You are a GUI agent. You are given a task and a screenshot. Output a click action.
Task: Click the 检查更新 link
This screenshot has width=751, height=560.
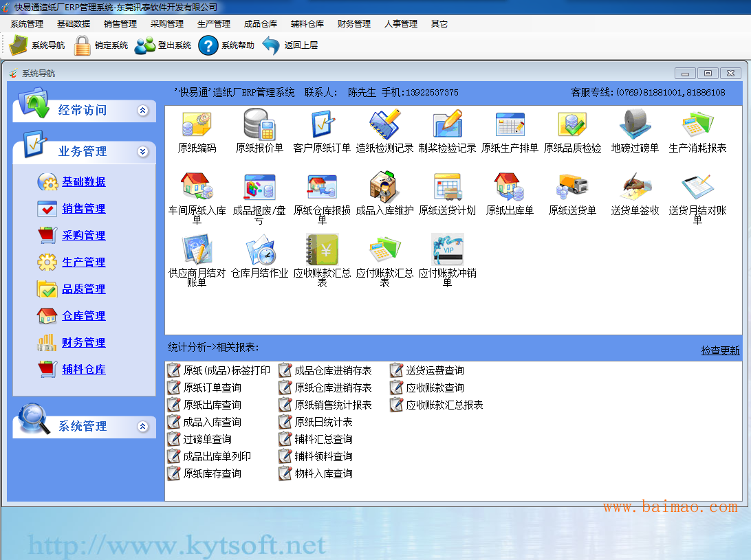tap(720, 350)
